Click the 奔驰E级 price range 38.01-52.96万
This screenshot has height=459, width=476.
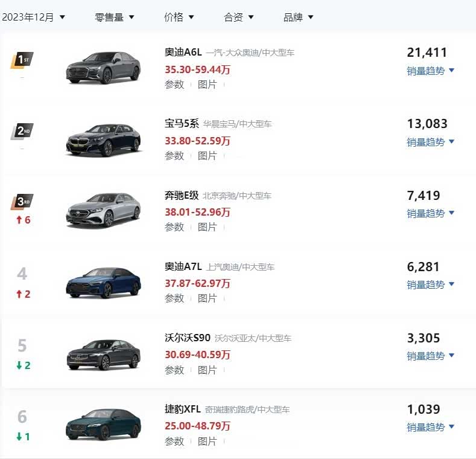pos(197,213)
